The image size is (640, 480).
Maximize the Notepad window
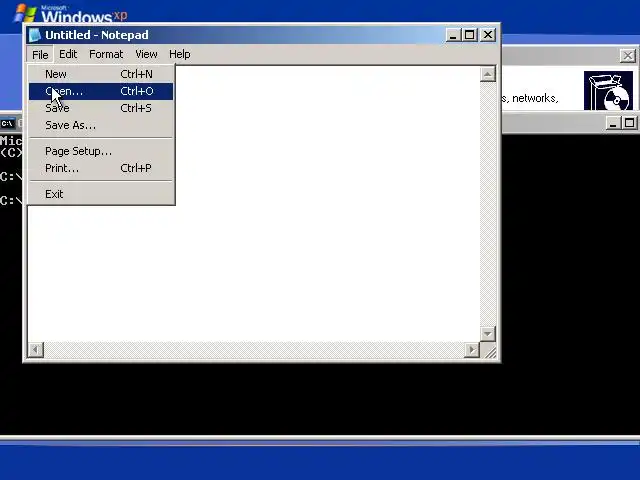[470, 35]
